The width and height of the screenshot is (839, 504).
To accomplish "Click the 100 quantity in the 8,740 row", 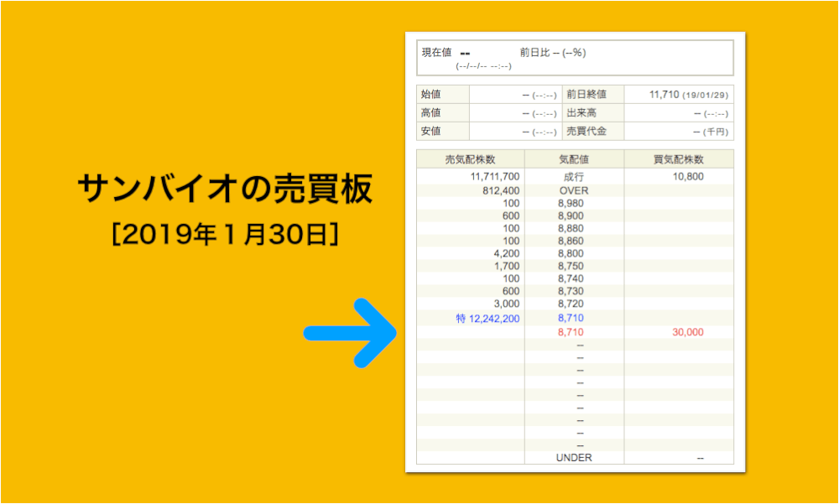I will (x=511, y=278).
